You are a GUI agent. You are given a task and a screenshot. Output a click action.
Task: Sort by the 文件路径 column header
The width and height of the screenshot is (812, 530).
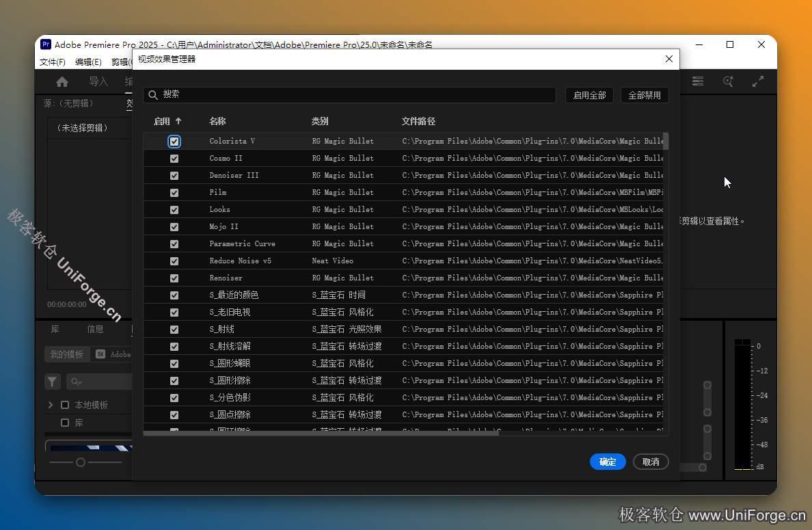pyautogui.click(x=418, y=121)
